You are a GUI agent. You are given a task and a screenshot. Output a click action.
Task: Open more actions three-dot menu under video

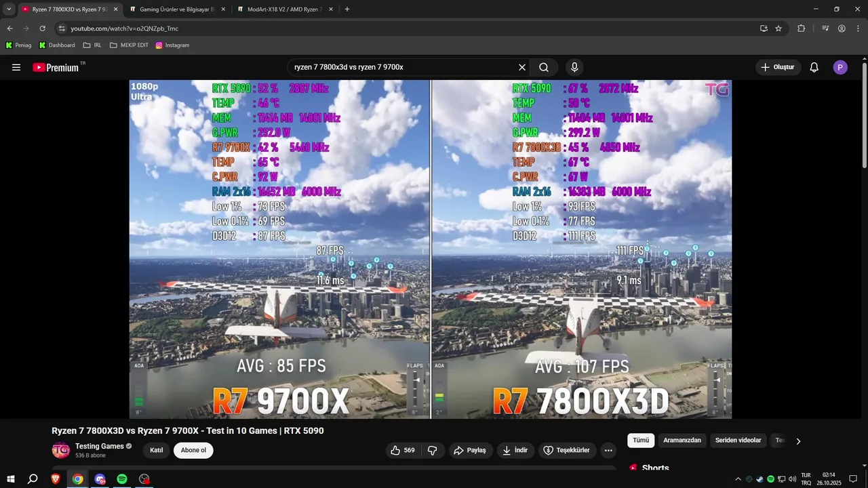point(608,450)
